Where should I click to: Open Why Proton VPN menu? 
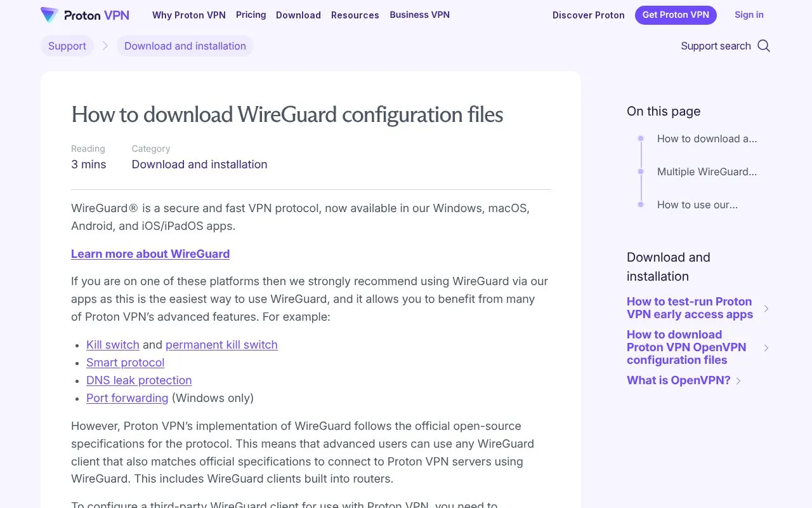coord(189,15)
